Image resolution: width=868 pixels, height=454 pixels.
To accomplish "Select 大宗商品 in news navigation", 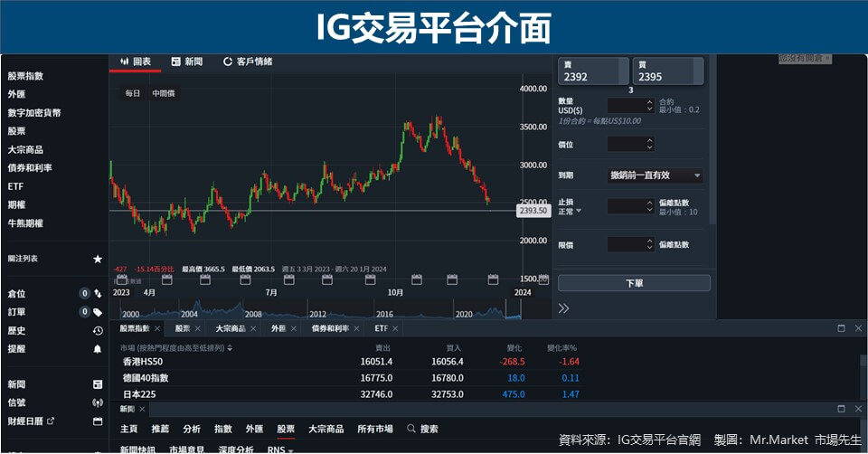I will click(326, 429).
